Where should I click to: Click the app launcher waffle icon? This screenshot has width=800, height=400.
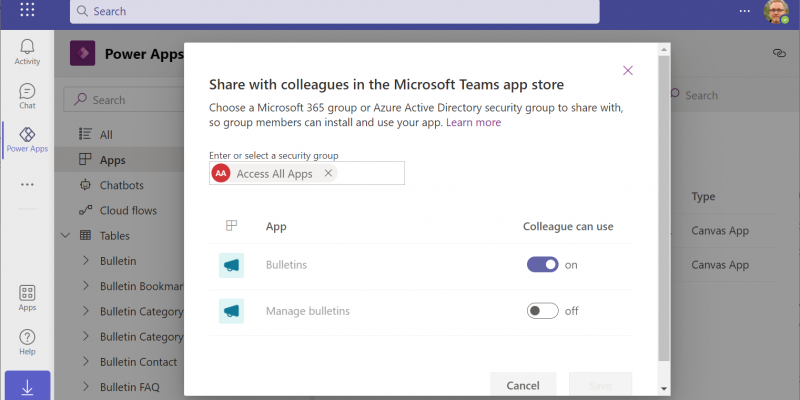tap(27, 11)
